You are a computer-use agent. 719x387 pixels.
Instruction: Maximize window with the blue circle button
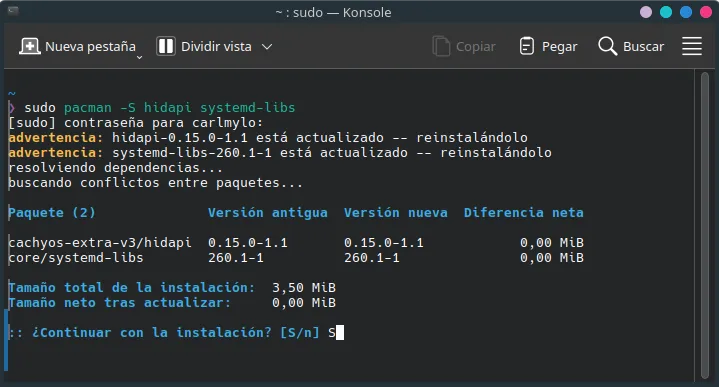(x=686, y=12)
